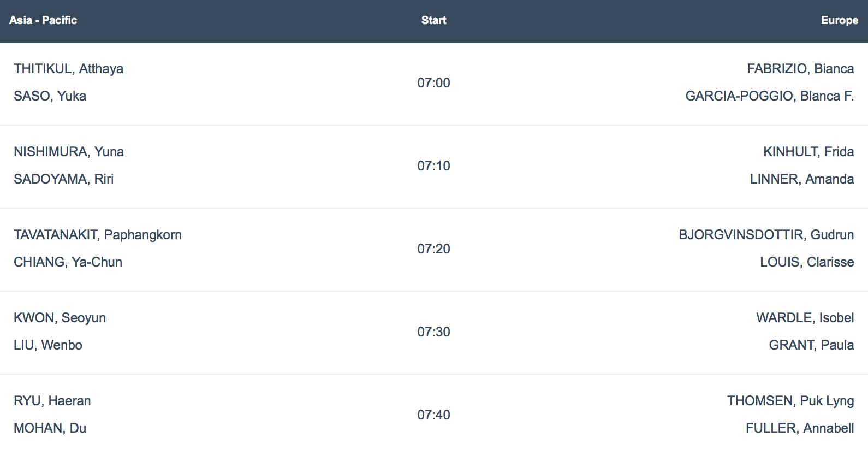
Task: Click the Asia - Pacific column header
Action: point(43,20)
